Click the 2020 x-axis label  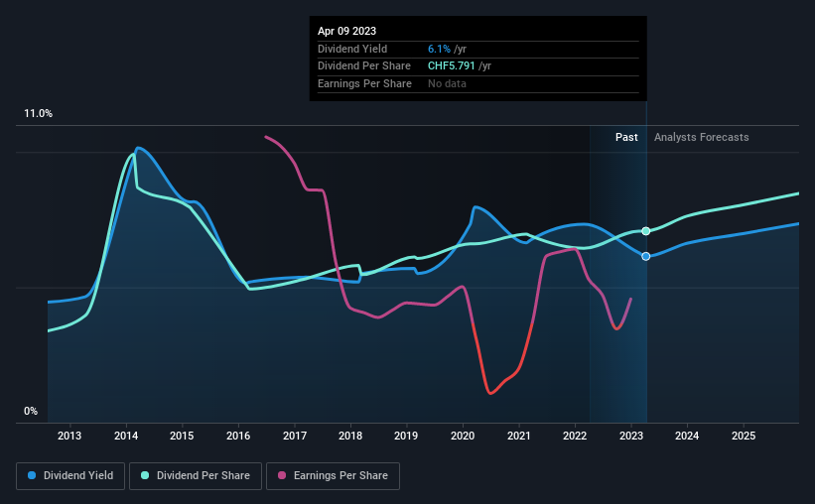463,436
